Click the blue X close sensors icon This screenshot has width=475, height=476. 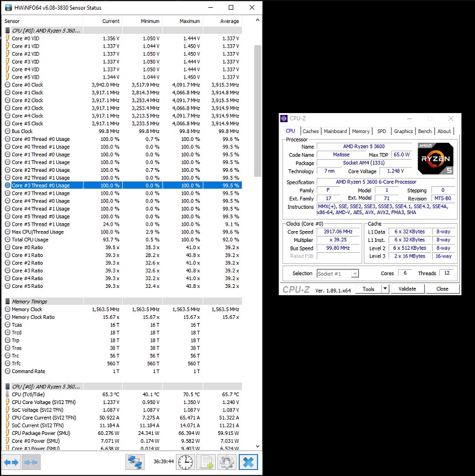[x=248, y=462]
